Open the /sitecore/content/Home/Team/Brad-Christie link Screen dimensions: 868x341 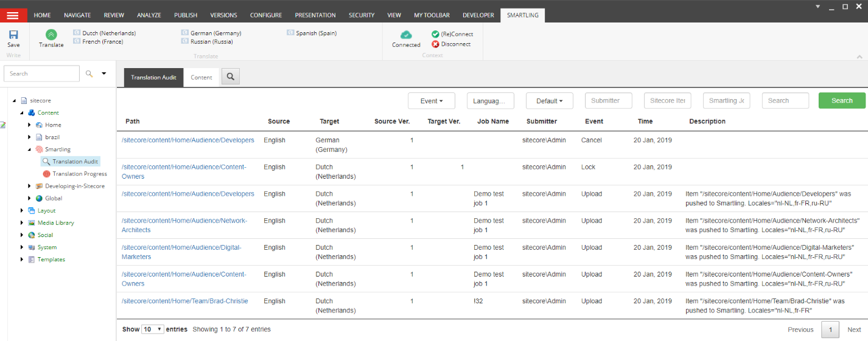point(184,301)
